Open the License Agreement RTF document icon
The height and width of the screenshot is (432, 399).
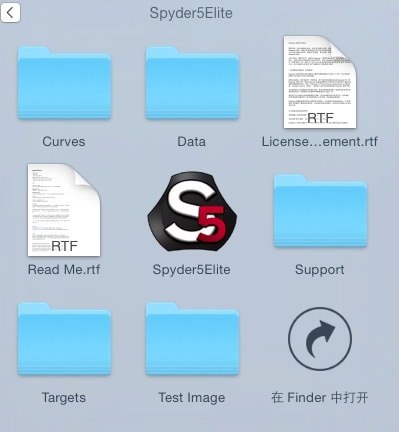click(x=320, y=82)
